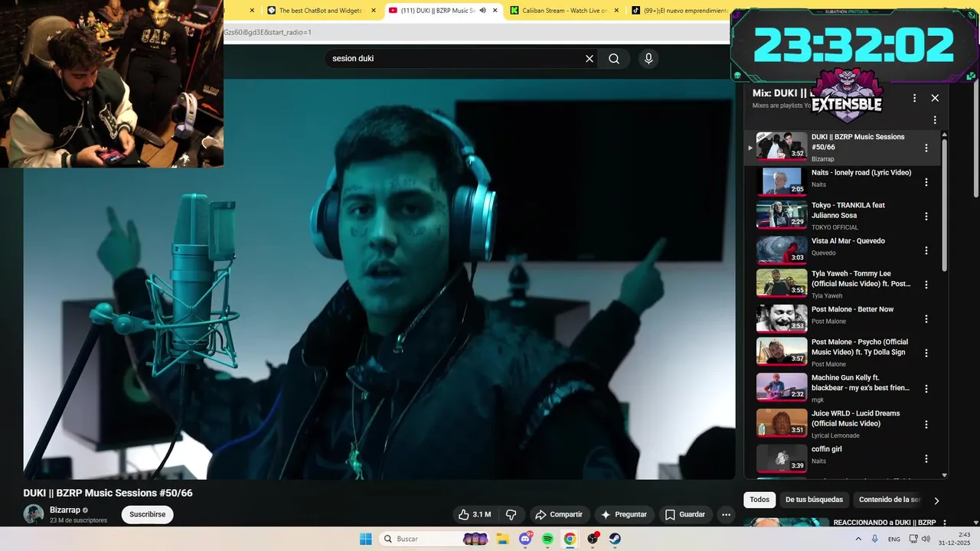The height and width of the screenshot is (551, 980).
Task: Open Discord from the taskbar
Action: pos(525,539)
